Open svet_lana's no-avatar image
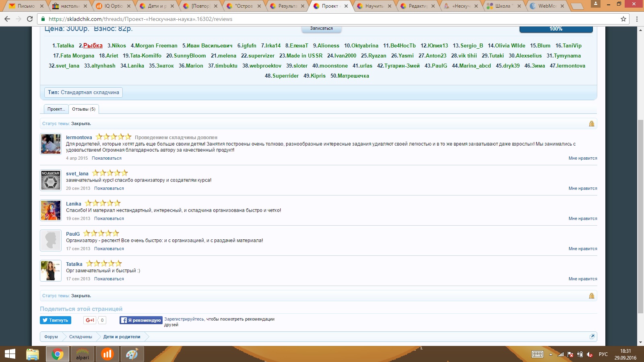 click(51, 180)
